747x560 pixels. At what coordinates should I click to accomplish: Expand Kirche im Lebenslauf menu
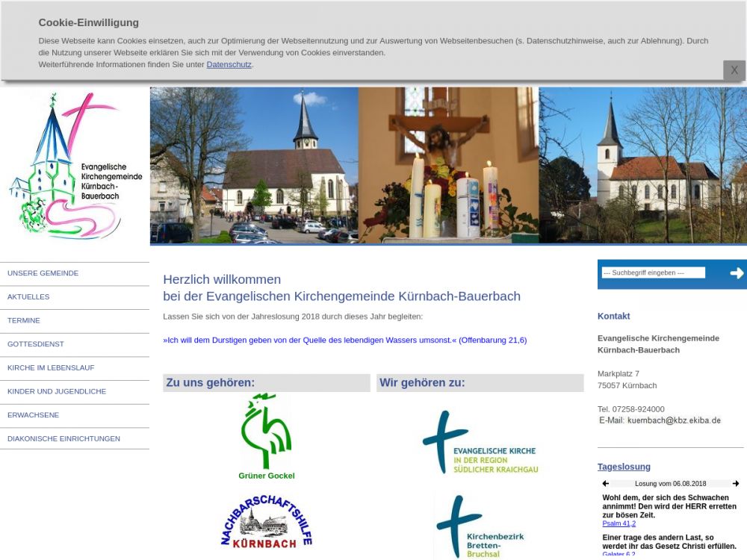click(51, 368)
